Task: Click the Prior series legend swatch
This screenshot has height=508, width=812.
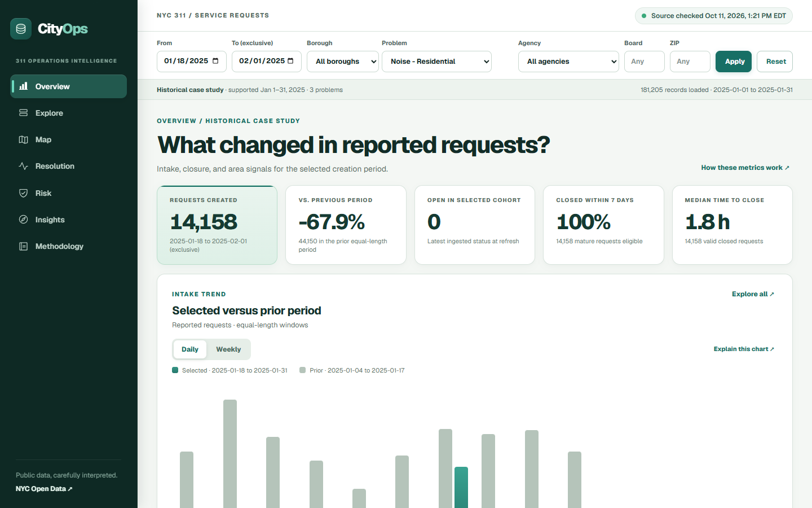Action: [x=303, y=370]
